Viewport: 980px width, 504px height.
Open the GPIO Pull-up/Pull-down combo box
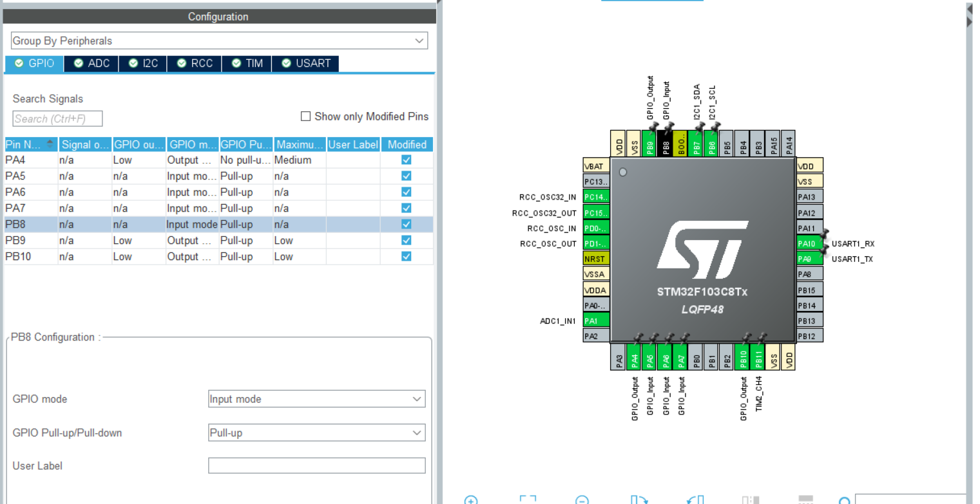pos(316,433)
